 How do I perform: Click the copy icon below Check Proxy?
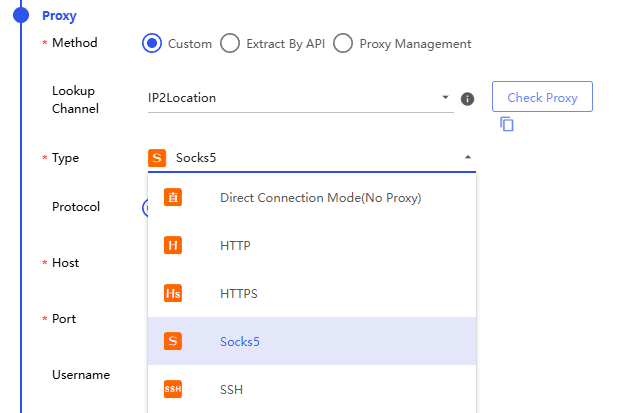click(x=507, y=124)
